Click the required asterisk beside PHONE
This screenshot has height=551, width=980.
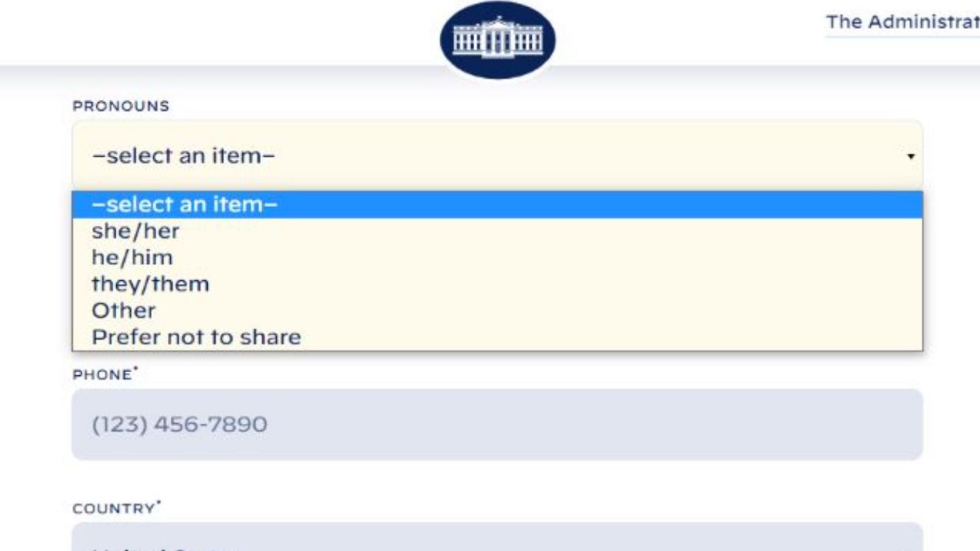pos(136,369)
